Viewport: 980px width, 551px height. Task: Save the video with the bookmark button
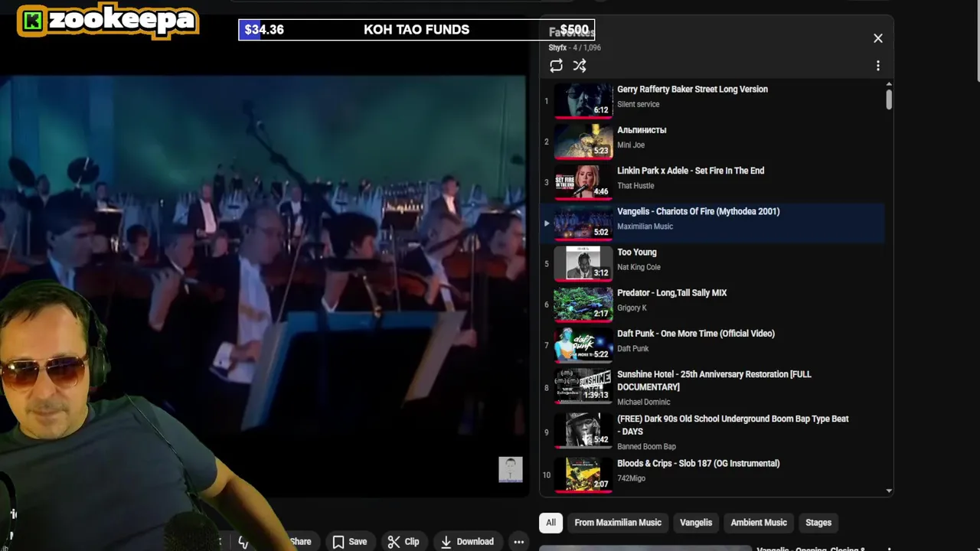pos(349,542)
